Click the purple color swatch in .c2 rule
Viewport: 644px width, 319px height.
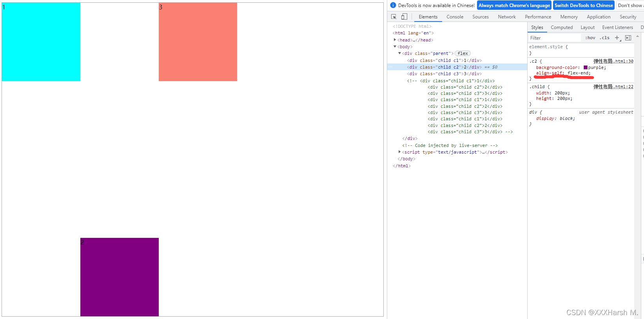pyautogui.click(x=586, y=67)
